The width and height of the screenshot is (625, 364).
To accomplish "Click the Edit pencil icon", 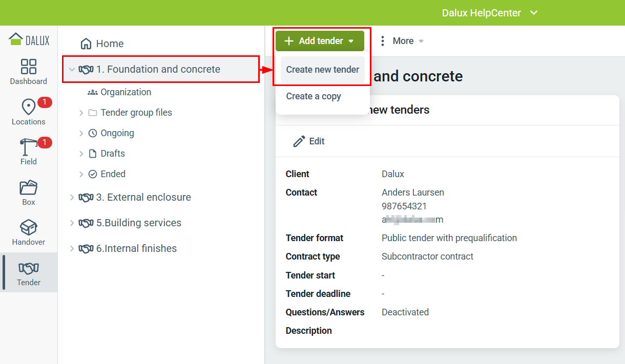I will click(x=299, y=141).
